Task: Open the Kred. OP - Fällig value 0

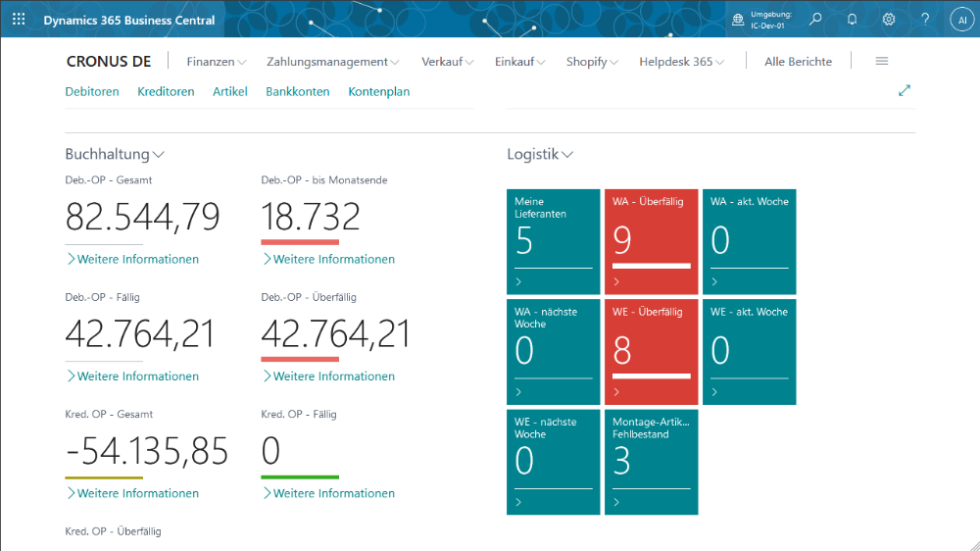Action: tap(270, 451)
